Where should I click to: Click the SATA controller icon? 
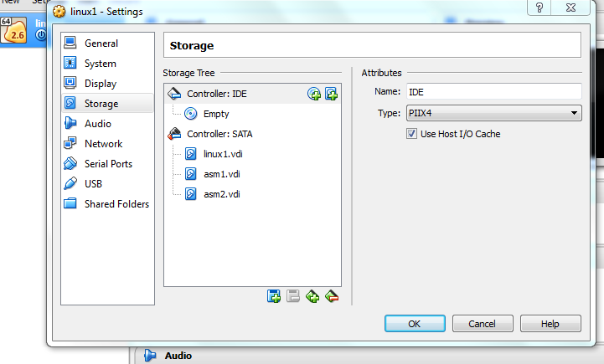pyautogui.click(x=174, y=134)
